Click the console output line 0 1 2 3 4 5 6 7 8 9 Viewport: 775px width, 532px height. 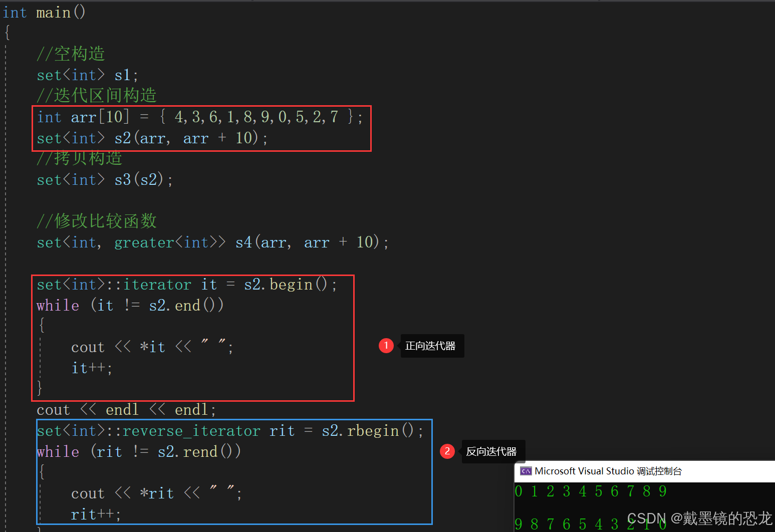tap(591, 491)
